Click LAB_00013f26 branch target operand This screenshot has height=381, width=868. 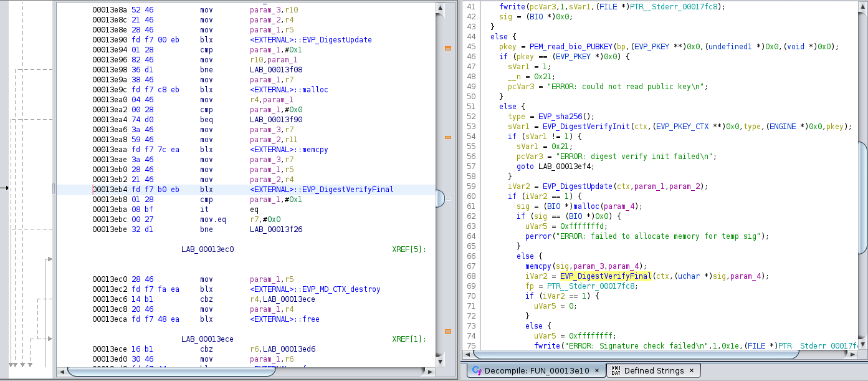pos(277,229)
